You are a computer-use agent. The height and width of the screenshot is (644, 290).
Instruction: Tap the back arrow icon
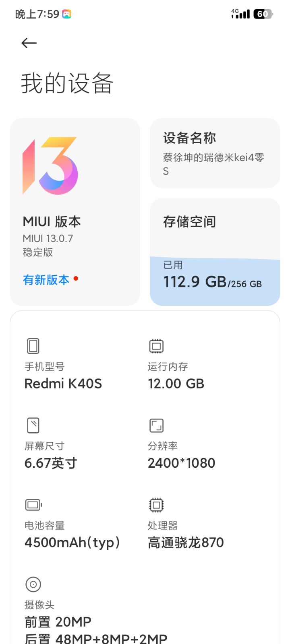[29, 43]
